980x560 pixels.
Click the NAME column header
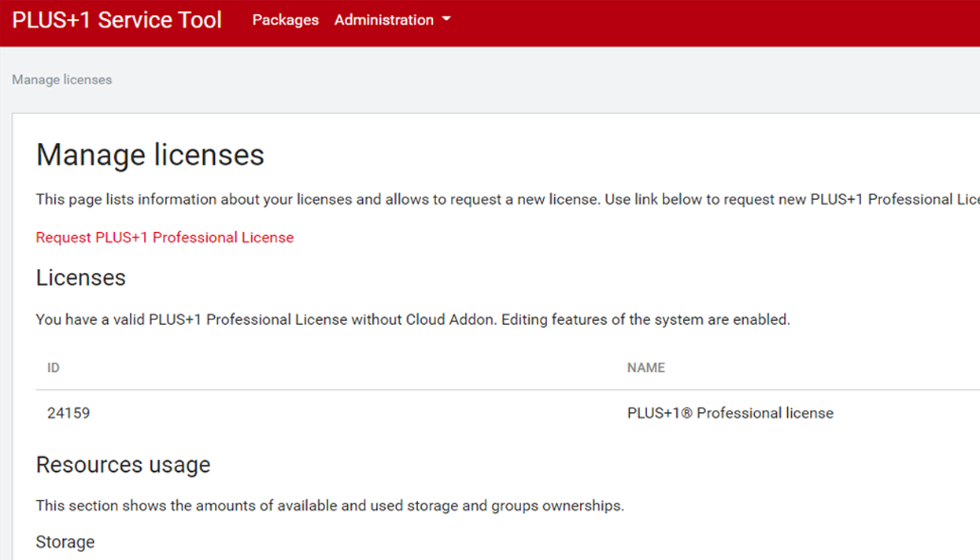[x=645, y=367]
